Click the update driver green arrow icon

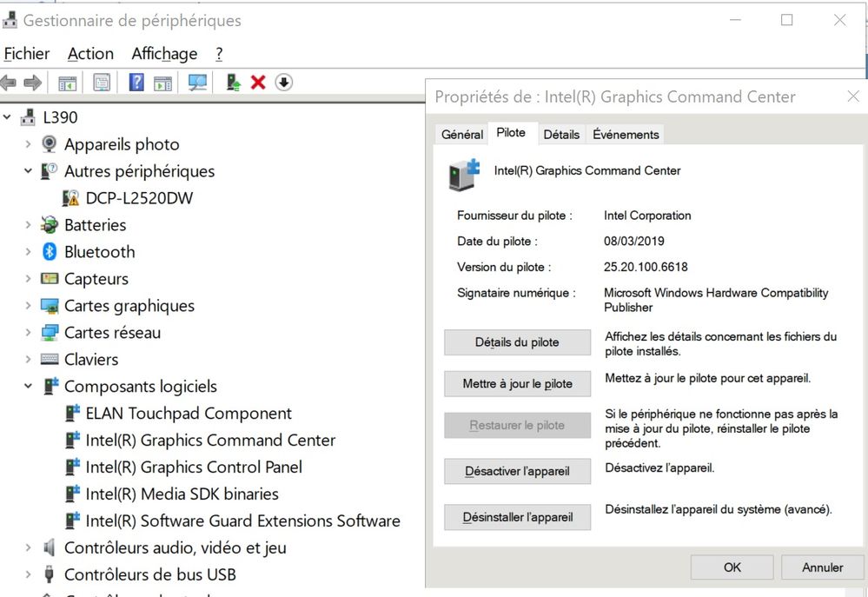(x=233, y=83)
